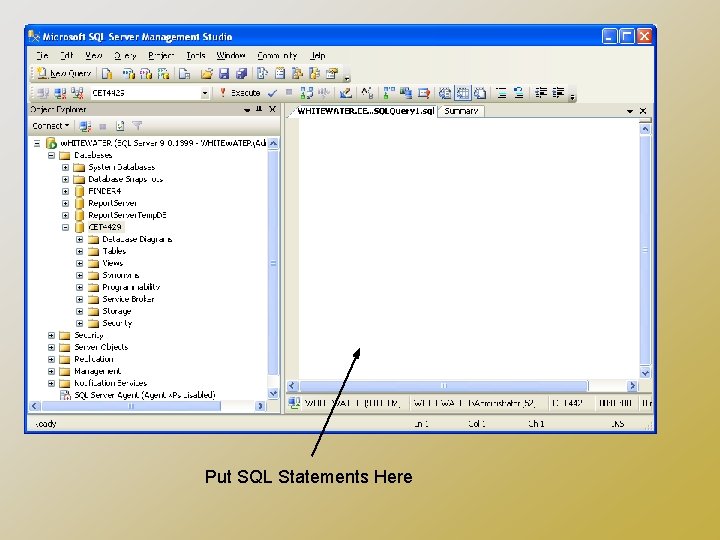Open the CET4429 available databases dropdown

click(x=204, y=93)
